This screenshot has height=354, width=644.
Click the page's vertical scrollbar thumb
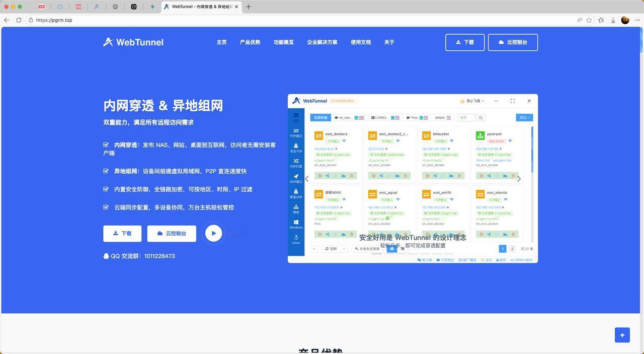click(641, 40)
